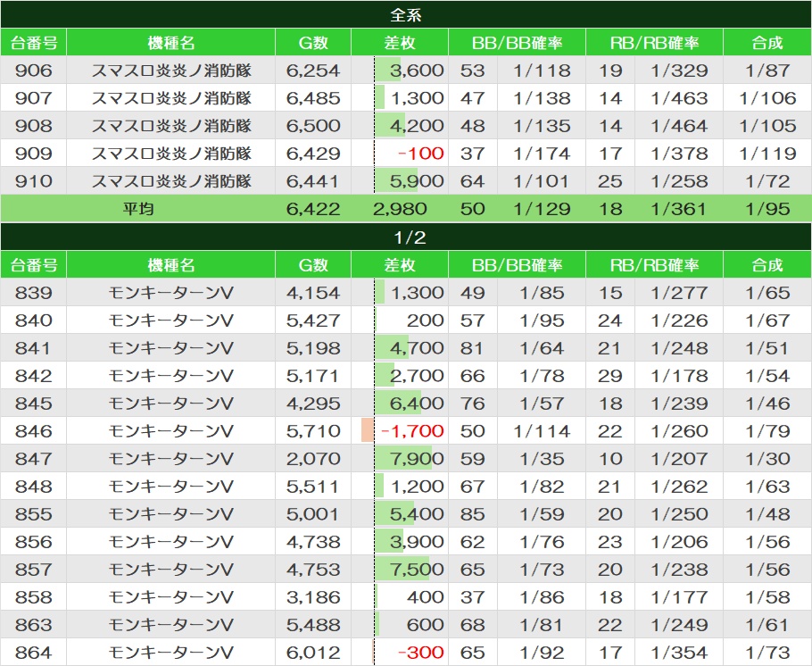
Task: Click machine number 847
Action: coord(34,459)
